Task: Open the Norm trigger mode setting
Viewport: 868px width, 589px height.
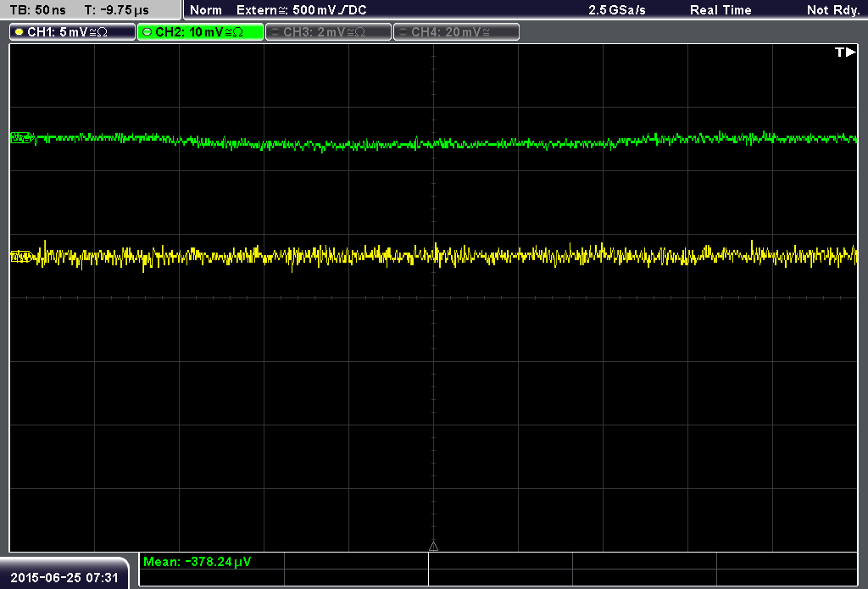Action: [206, 10]
